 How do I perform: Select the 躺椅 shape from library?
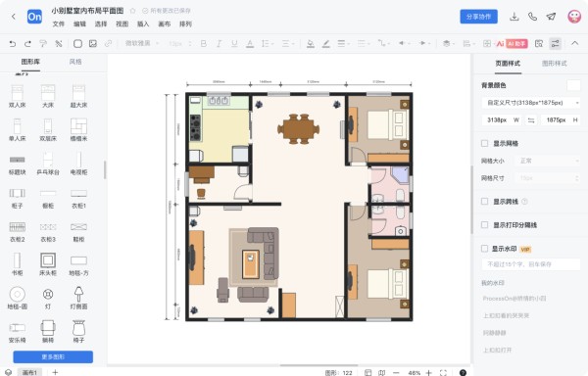pos(48,331)
